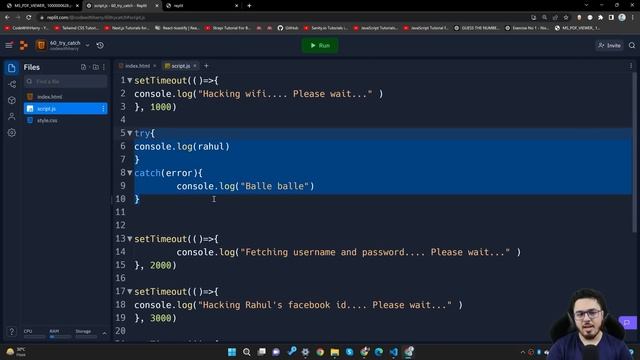Create a new file in Files panel
Image resolution: width=640 pixels, height=360 pixels.
tap(83, 67)
